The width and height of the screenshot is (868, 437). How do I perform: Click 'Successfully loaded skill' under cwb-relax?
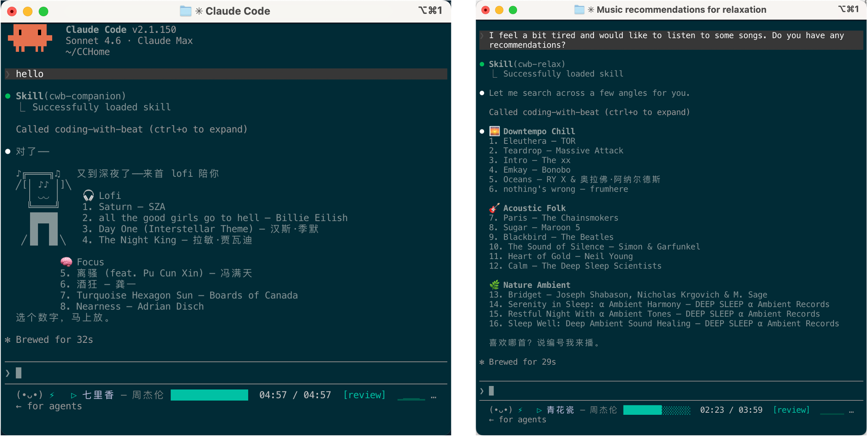pos(563,74)
